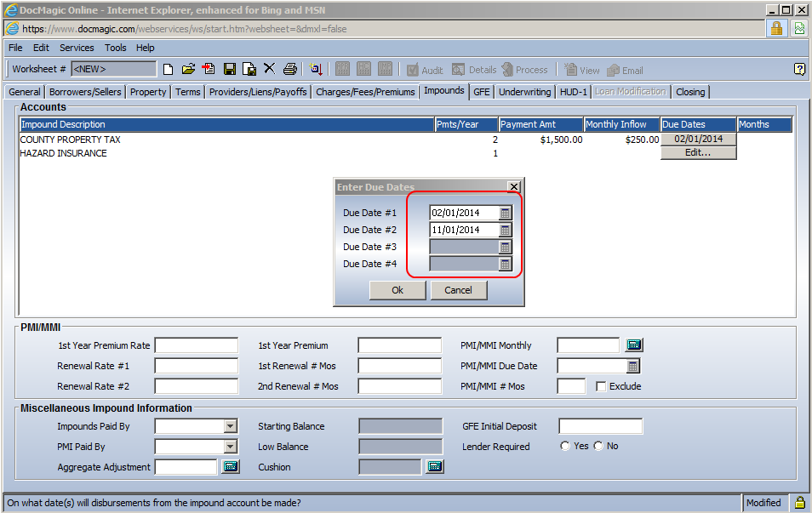Viewport: 812px width, 513px height.
Task: Select Yes for Lender Required
Action: coord(565,446)
